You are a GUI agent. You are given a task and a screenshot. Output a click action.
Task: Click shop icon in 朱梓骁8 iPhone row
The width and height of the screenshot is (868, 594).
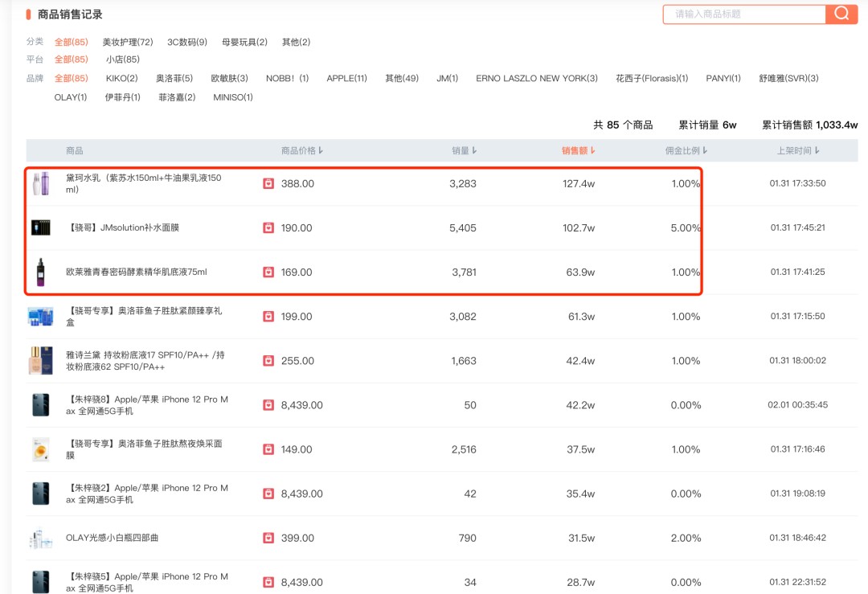click(x=268, y=404)
